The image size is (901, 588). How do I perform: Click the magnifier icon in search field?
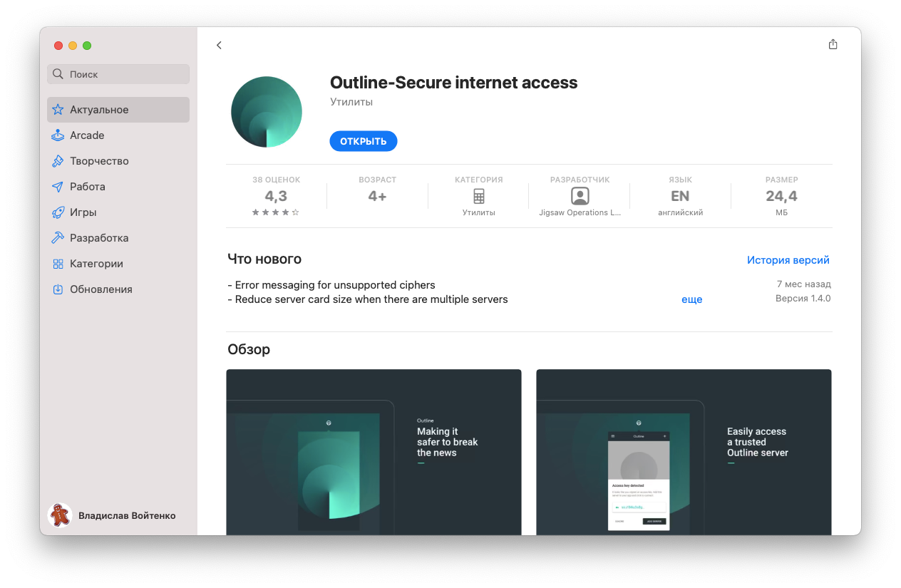(x=59, y=74)
